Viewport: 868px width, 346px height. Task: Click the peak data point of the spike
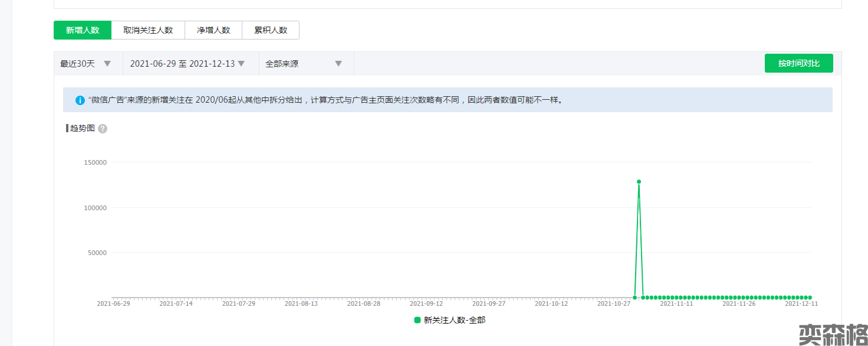pyautogui.click(x=639, y=182)
